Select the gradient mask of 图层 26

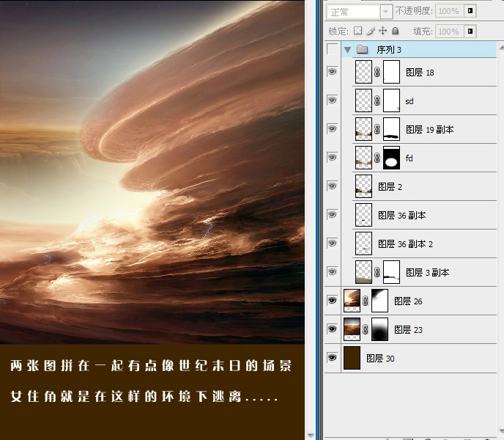pos(379,301)
